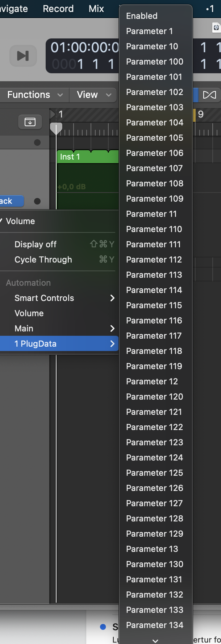Choose Display off in the automation menu
Image resolution: width=221 pixels, height=644 pixels.
pos(35,244)
